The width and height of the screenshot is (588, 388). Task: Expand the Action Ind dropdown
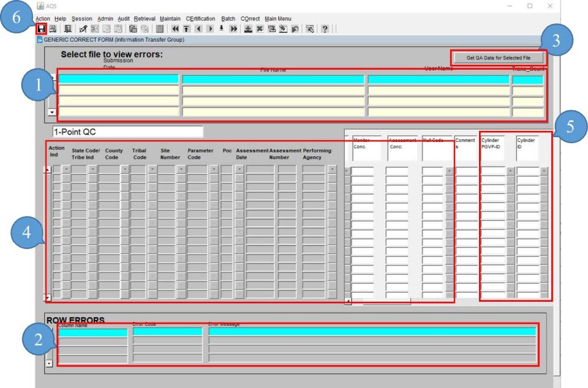click(x=66, y=168)
